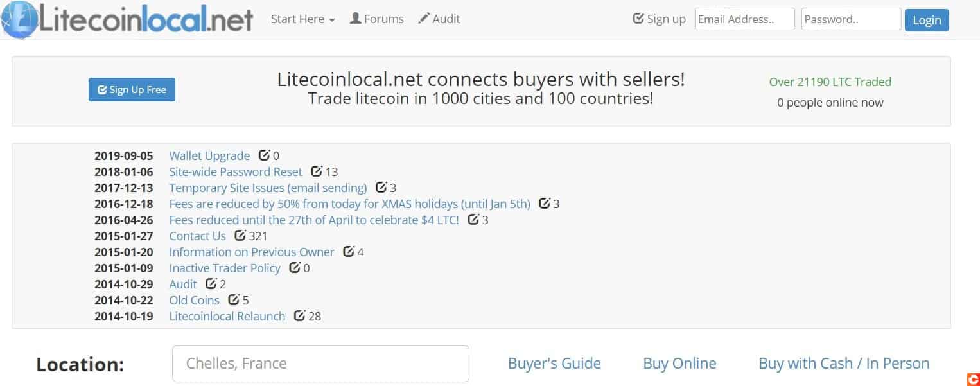Click the Location field showing Chelles, France
This screenshot has width=980, height=386.
pos(320,364)
